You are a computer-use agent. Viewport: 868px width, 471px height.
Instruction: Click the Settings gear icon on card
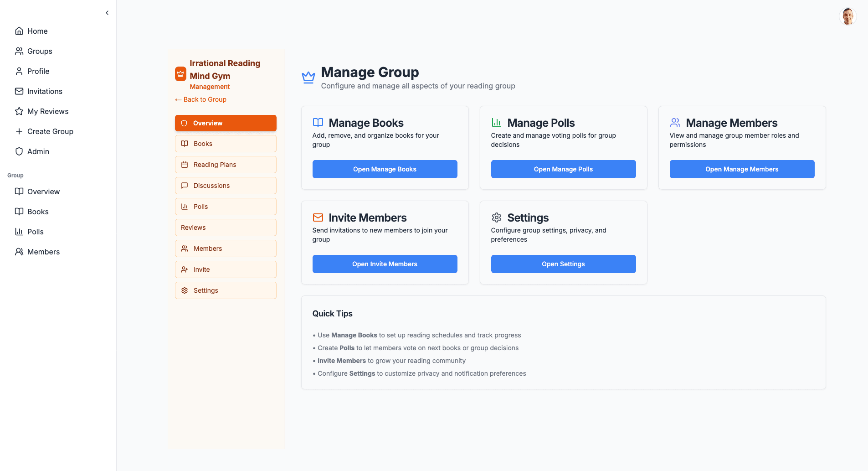[x=497, y=217]
